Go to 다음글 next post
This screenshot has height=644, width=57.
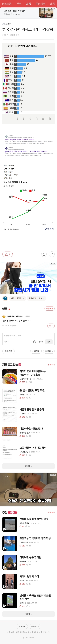pos(49,351)
